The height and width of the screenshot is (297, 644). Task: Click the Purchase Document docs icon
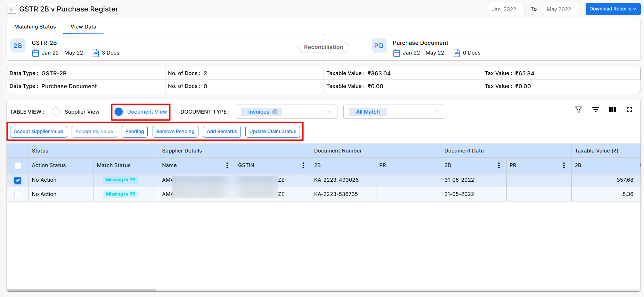457,53
